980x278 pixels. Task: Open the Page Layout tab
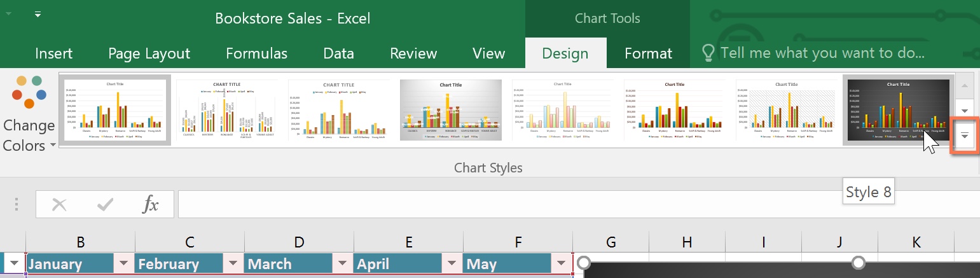(x=149, y=53)
